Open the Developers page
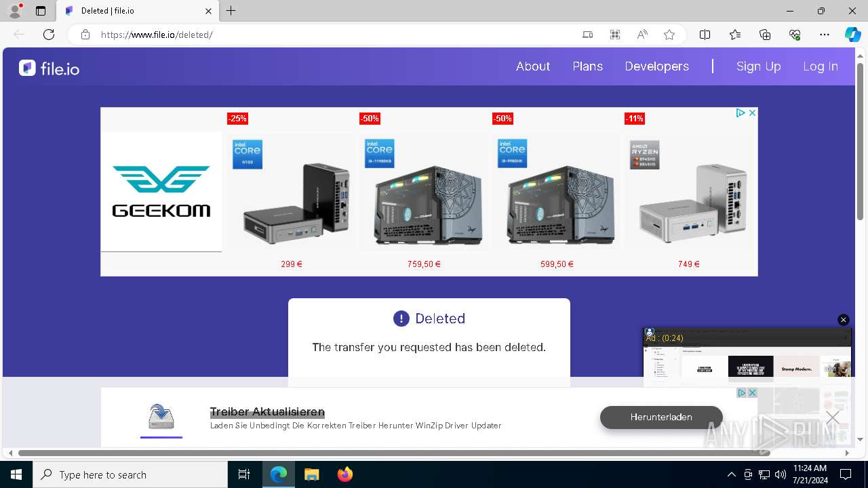Screen dimensions: 868x488 point(657,66)
